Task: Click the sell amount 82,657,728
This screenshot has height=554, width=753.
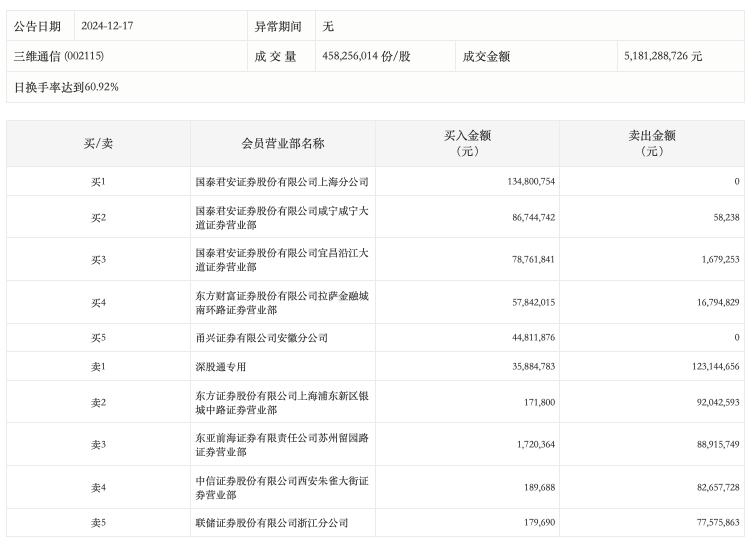Action: pos(718,487)
